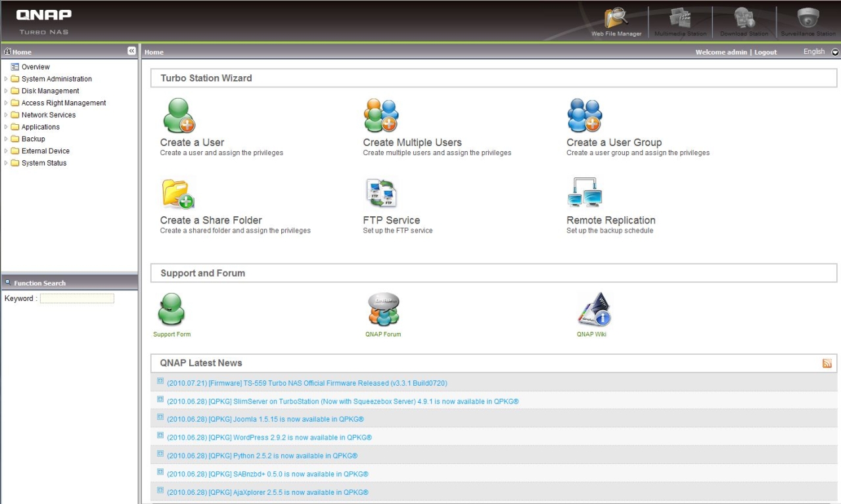This screenshot has height=504, width=841.
Task: Open the Python 2.5.2 QPKG news link
Action: 262,456
